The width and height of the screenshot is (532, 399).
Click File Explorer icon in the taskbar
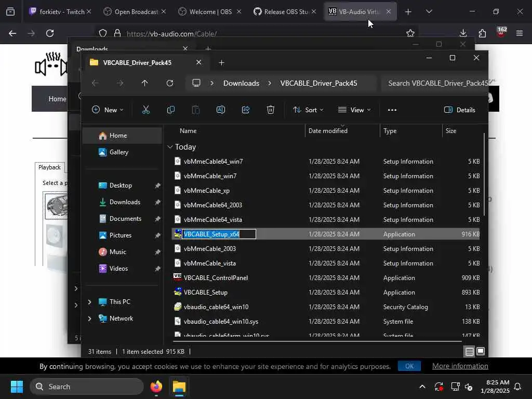tap(179, 387)
